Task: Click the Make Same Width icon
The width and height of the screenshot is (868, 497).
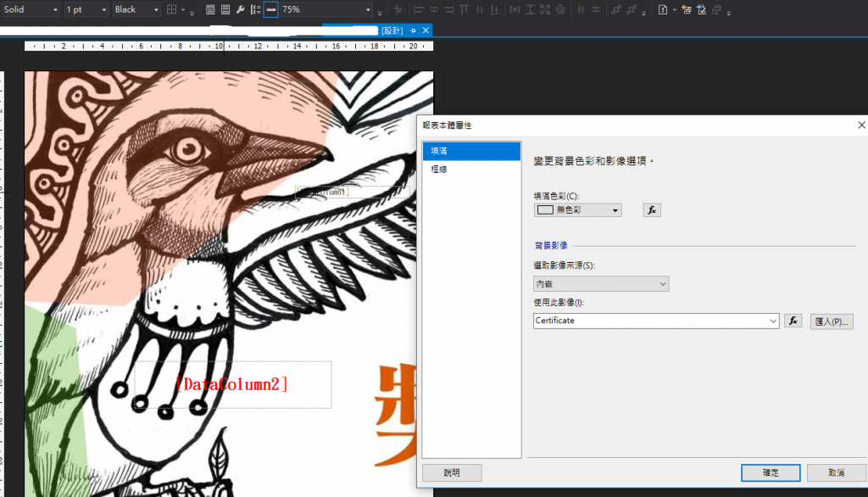Action: click(x=515, y=9)
